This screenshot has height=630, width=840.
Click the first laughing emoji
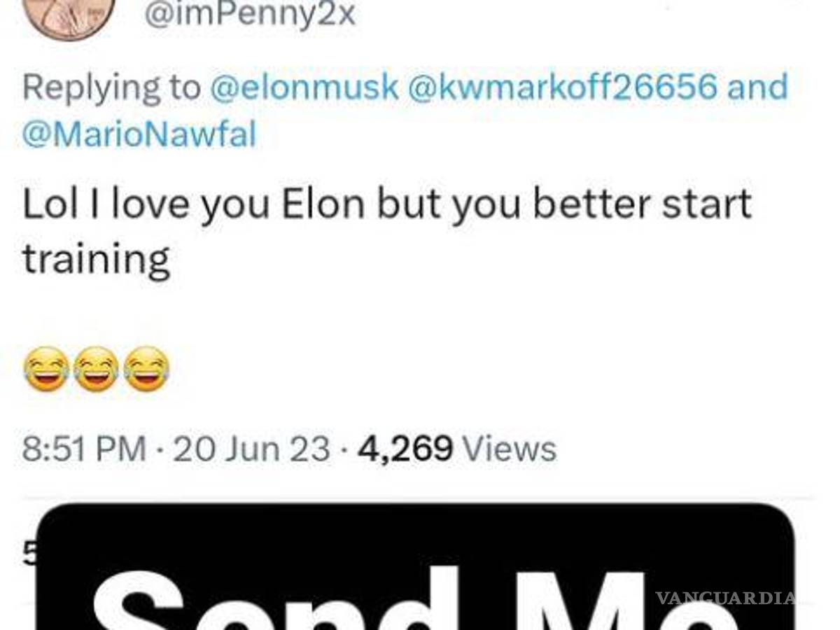[x=45, y=367]
